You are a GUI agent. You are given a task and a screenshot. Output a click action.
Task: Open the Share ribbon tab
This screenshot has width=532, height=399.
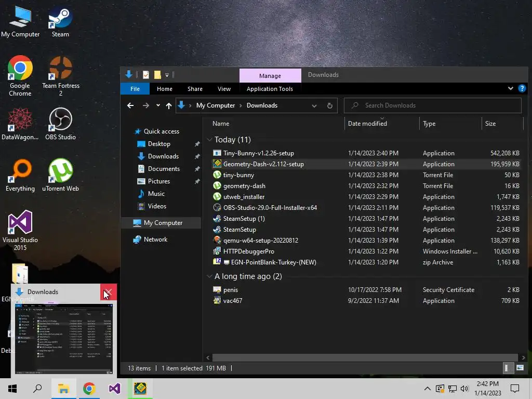coord(195,88)
